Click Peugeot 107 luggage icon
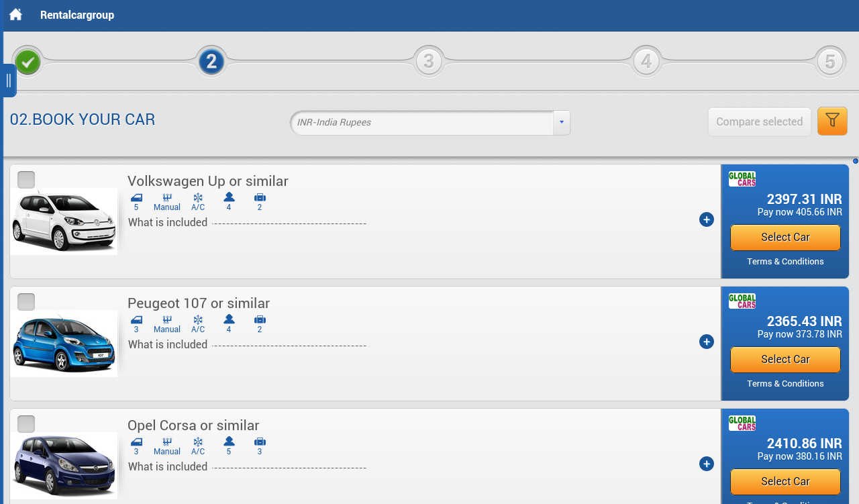Viewport: 859px width, 504px height. (x=260, y=319)
